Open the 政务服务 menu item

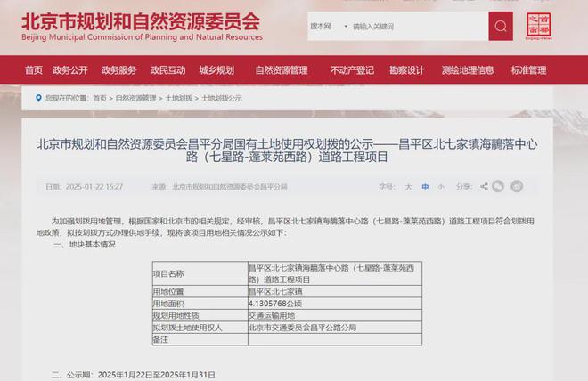click(x=118, y=70)
